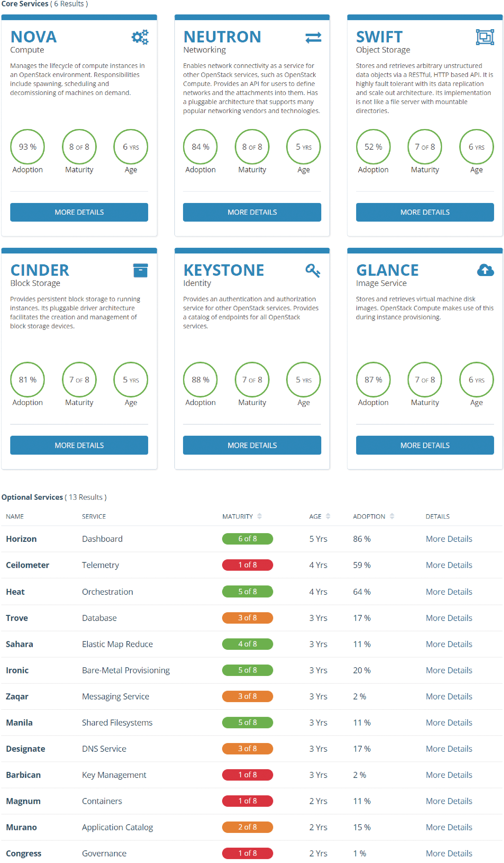Image resolution: width=504 pixels, height=863 pixels.
Task: Click the Horizon name in the table
Action: click(21, 539)
